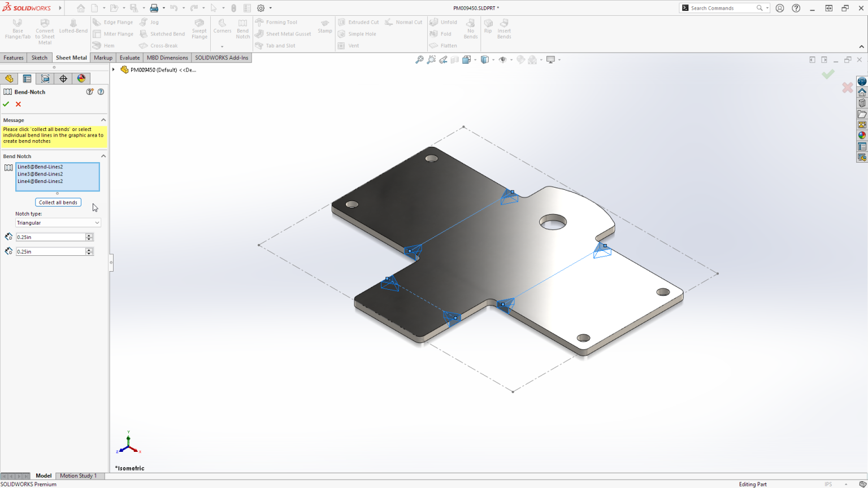Open the Motion Study 1 tab
The width and height of the screenshot is (868, 488).
coord(79,476)
